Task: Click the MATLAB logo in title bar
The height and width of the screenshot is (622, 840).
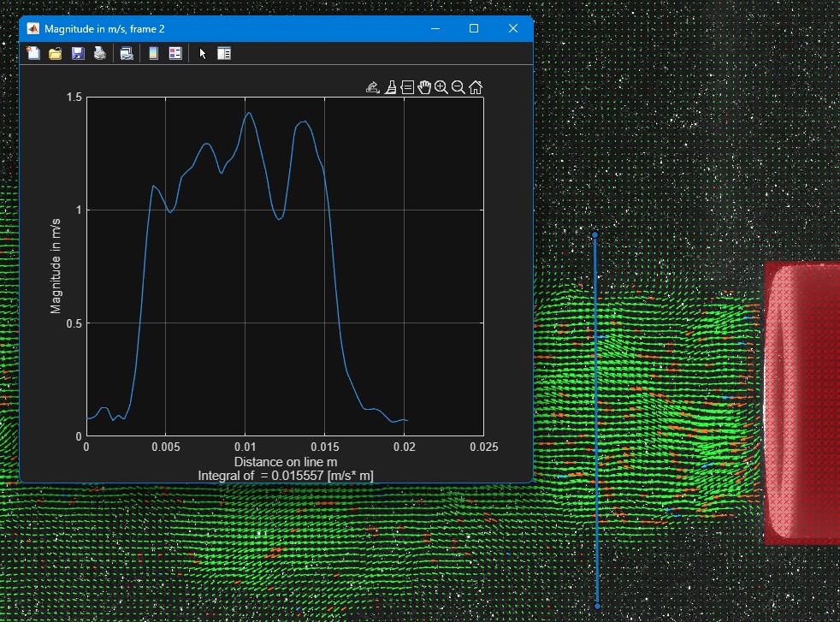Action: tap(33, 28)
